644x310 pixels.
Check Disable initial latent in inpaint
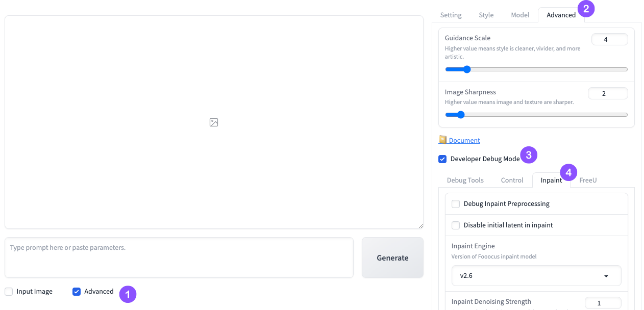tap(456, 225)
